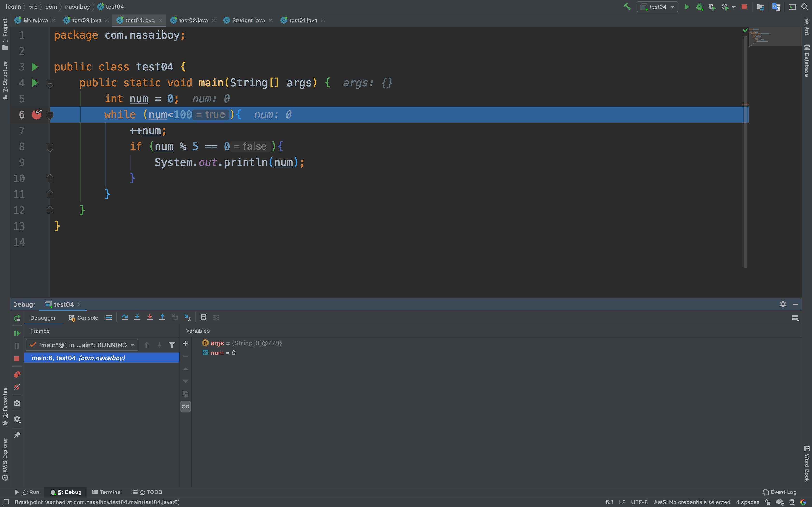This screenshot has width=812, height=507.
Task: Enable the filter variables icon in Frames panel
Action: point(171,345)
